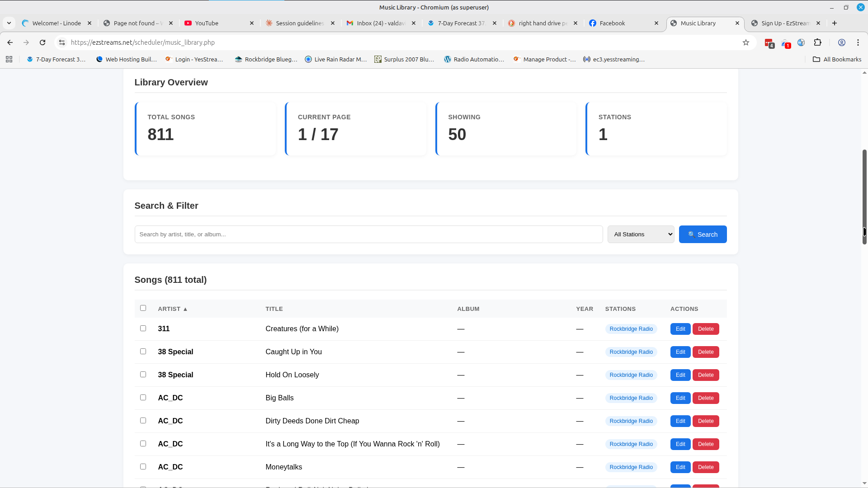
Task: Click the view site information icon
Action: point(62,42)
